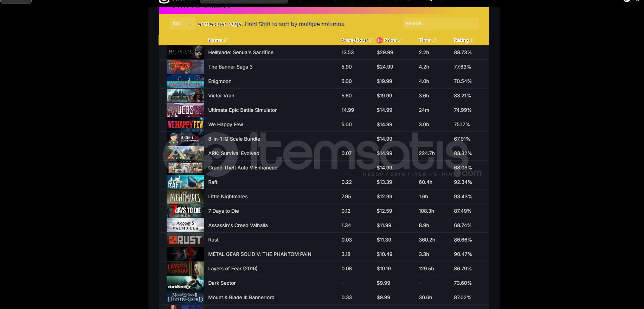Open the 8-in-1 IQ Scale Bundle link

[234, 139]
